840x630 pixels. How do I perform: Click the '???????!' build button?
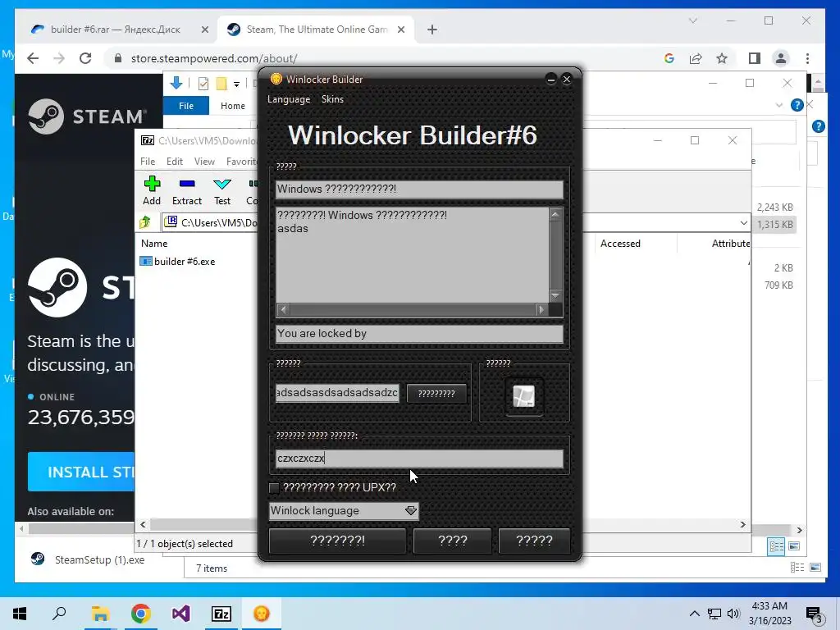point(337,541)
